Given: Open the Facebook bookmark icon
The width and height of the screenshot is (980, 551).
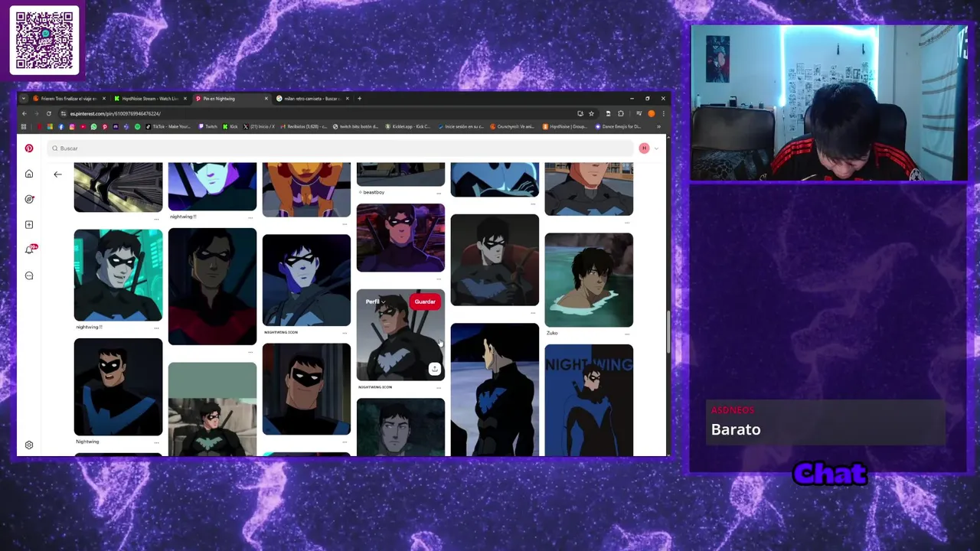Looking at the screenshot, I should (x=60, y=126).
